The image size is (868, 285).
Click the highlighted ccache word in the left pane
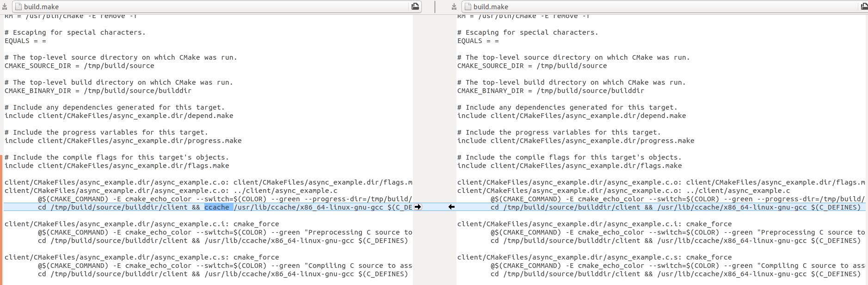pyautogui.click(x=216, y=207)
